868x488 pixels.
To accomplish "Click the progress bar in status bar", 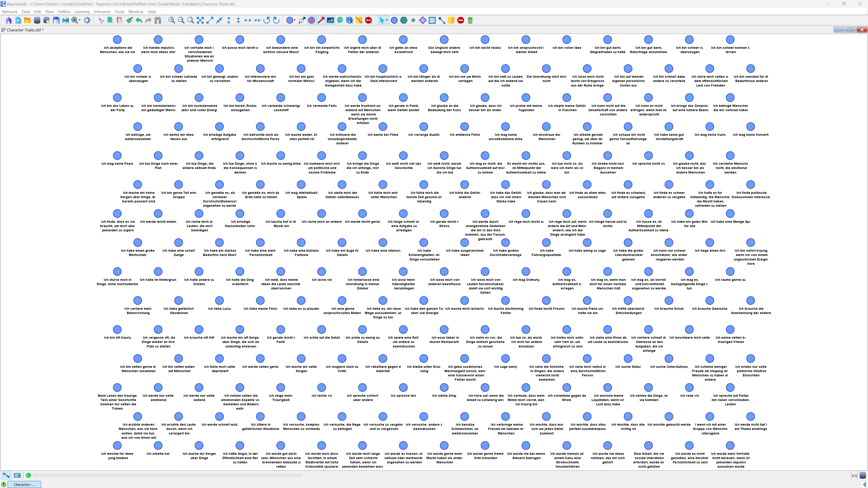I will (x=167, y=475).
